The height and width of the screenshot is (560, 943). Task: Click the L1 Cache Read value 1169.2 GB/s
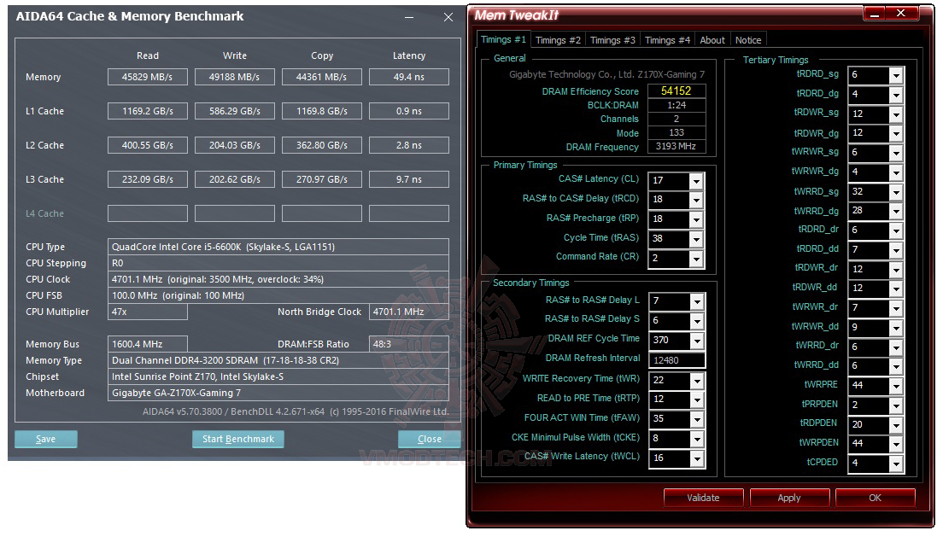(x=147, y=111)
